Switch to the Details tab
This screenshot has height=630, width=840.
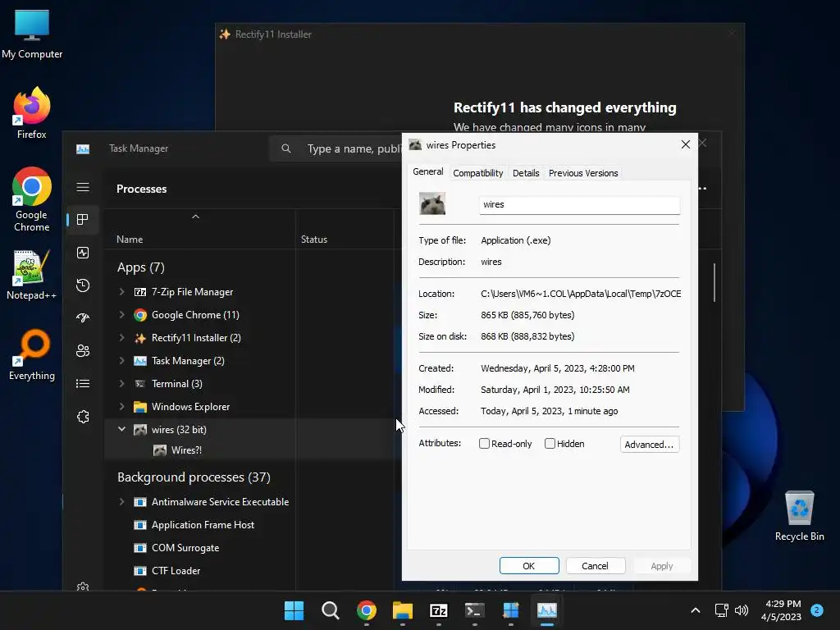click(x=526, y=173)
